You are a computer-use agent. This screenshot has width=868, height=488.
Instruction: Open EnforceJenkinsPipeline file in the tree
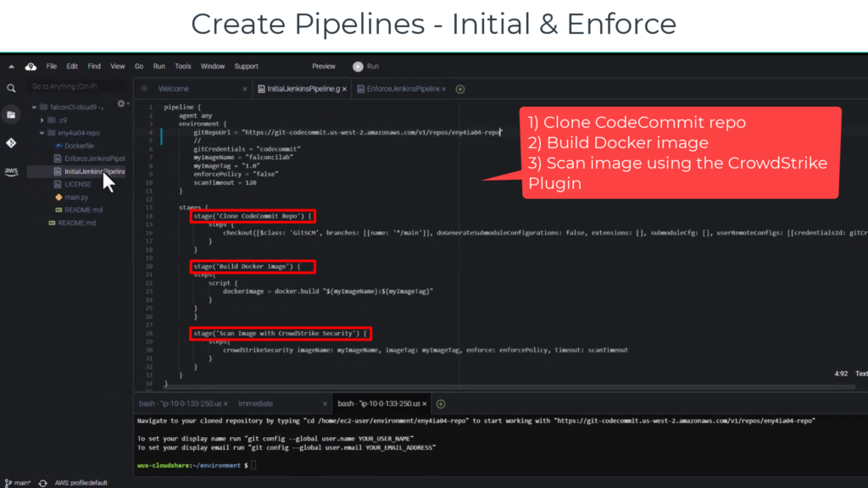click(94, 158)
